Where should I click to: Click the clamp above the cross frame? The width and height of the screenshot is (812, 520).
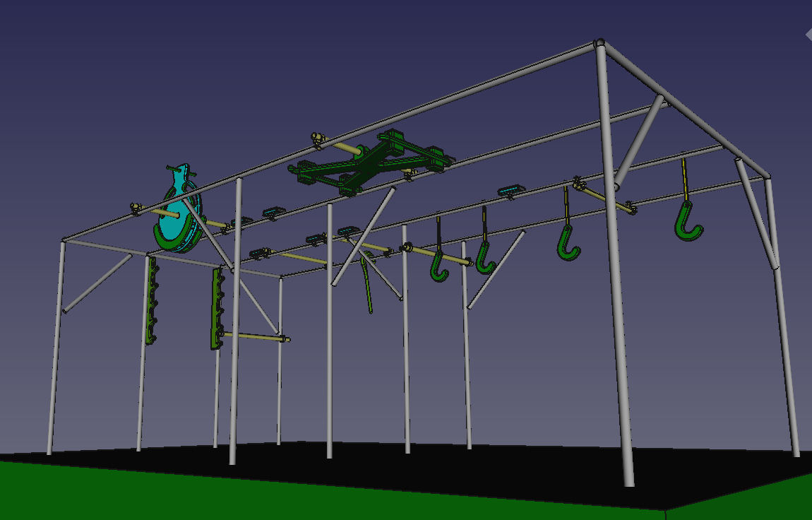(x=319, y=138)
